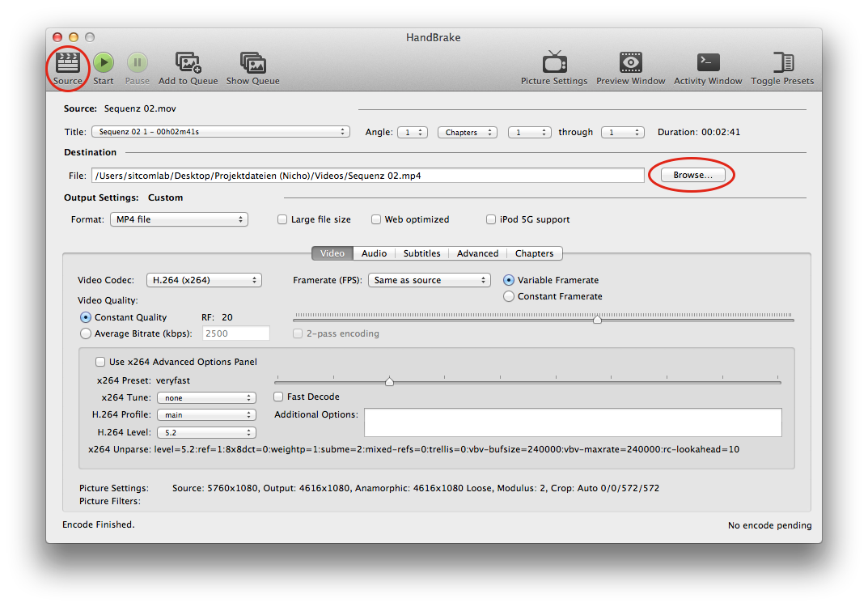Open Picture Settings TV icon
Screen dimensions: 868x607
pos(554,62)
